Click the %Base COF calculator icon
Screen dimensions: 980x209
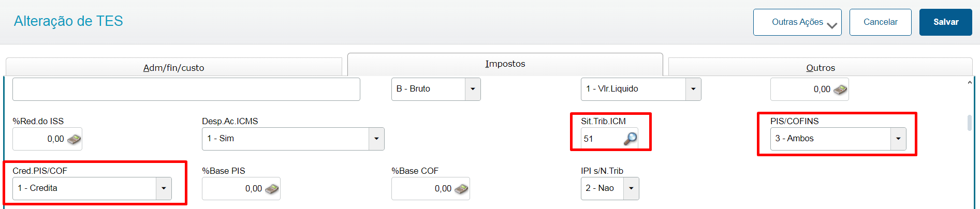(x=461, y=189)
